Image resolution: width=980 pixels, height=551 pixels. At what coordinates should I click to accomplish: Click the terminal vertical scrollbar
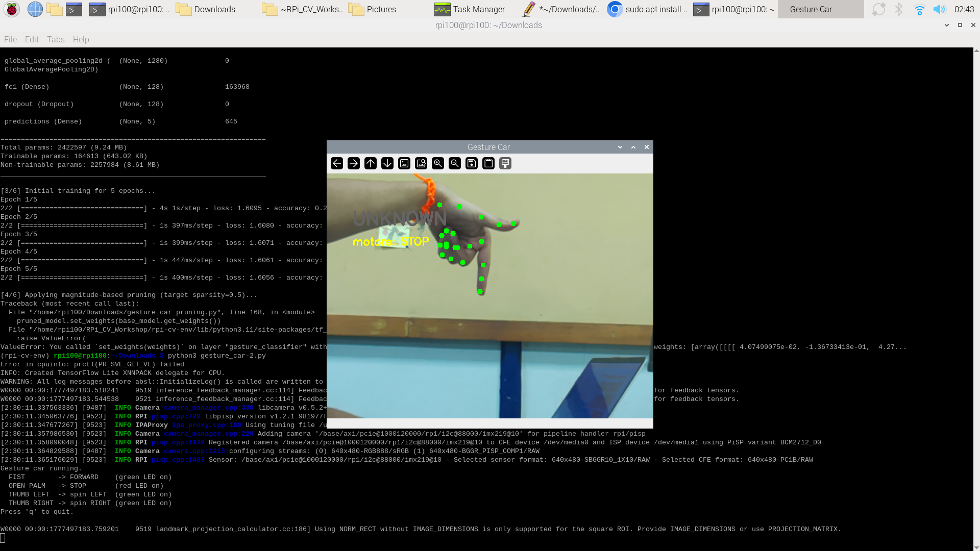pyautogui.click(x=976, y=299)
